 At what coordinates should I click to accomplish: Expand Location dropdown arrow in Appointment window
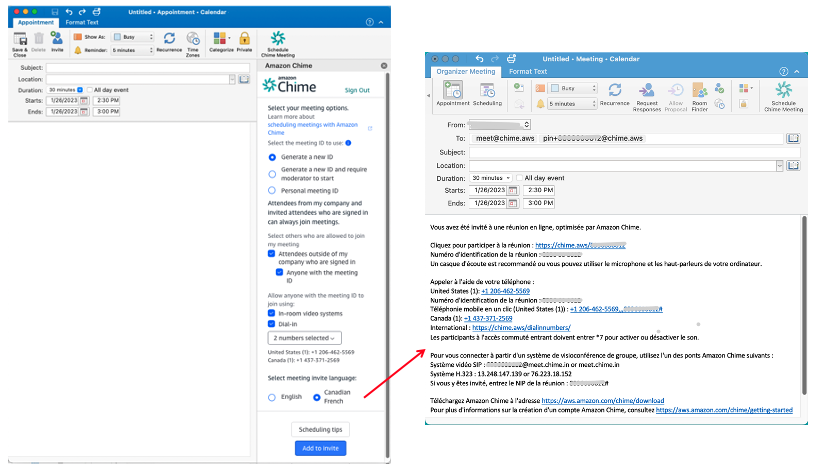[x=232, y=79]
